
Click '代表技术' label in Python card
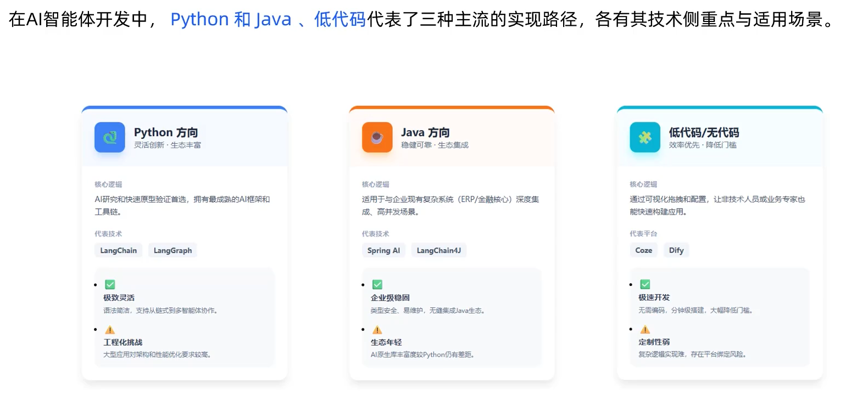[108, 234]
